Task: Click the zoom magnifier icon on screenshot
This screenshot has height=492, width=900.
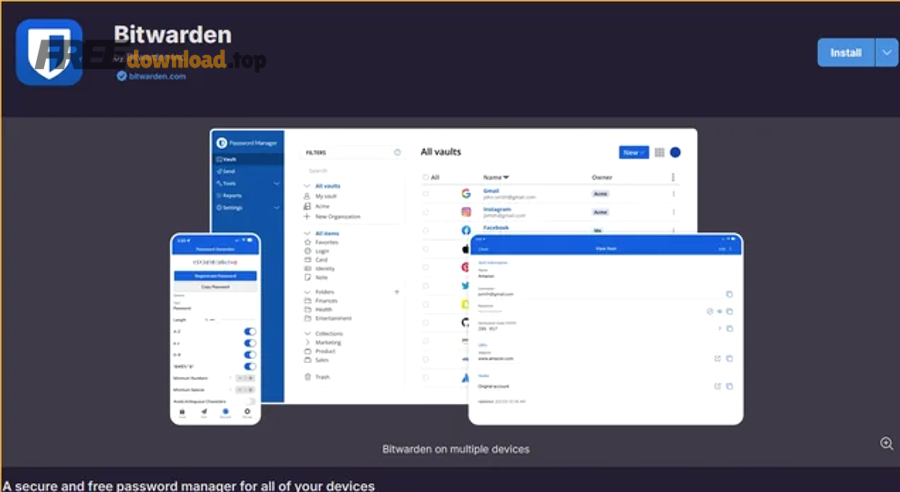Action: click(x=886, y=444)
